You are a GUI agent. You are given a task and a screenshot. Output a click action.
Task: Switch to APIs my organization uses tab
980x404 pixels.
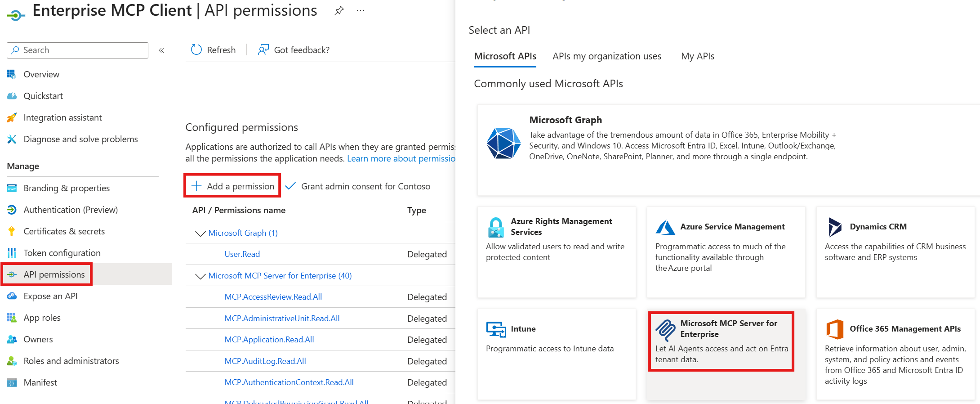(x=607, y=56)
